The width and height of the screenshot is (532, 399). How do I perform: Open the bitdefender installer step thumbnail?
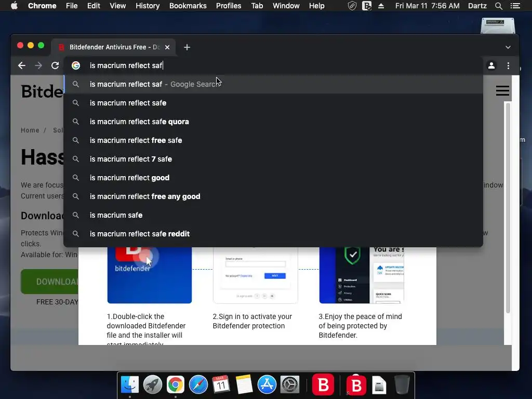click(149, 275)
